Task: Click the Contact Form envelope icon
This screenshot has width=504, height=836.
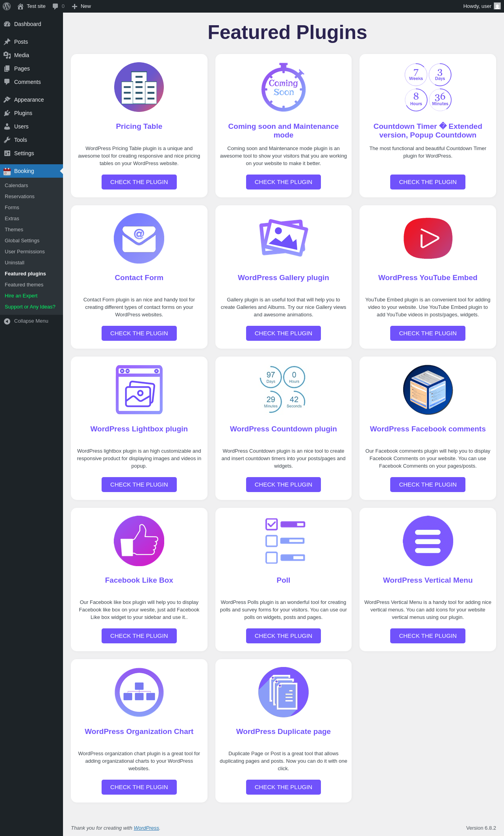Action: coord(139,238)
